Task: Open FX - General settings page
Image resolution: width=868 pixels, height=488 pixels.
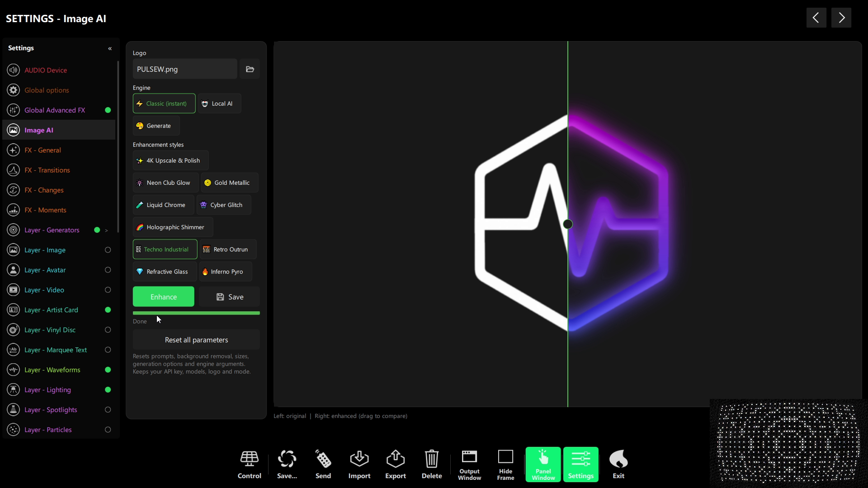Action: pos(59,150)
